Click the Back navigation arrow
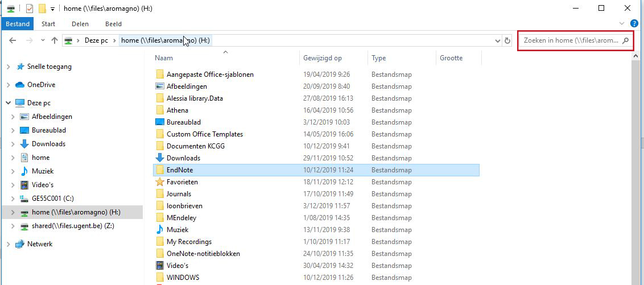Screen dimensions: 644x285 13,40
